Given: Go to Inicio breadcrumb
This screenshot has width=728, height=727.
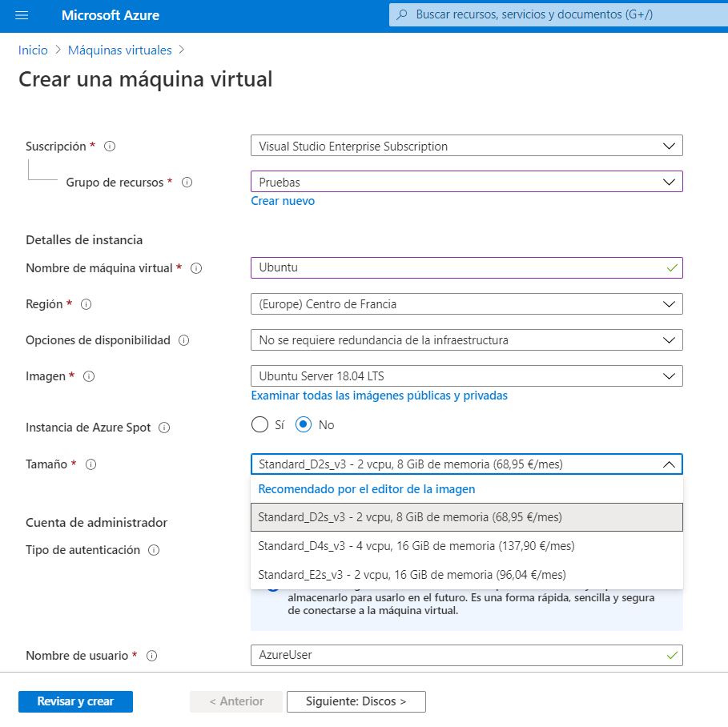Looking at the screenshot, I should point(33,50).
